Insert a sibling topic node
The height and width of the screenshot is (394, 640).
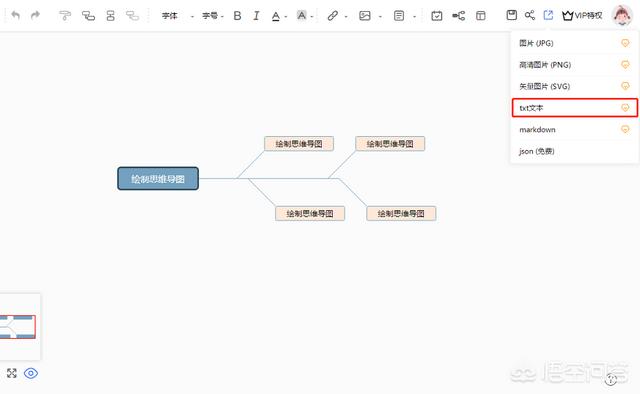[x=110, y=16]
